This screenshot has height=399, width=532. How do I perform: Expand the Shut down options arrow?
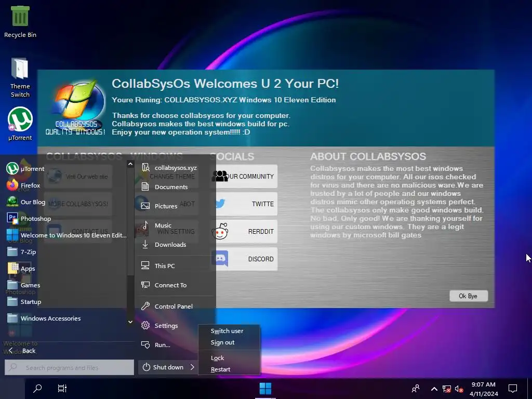(x=192, y=367)
